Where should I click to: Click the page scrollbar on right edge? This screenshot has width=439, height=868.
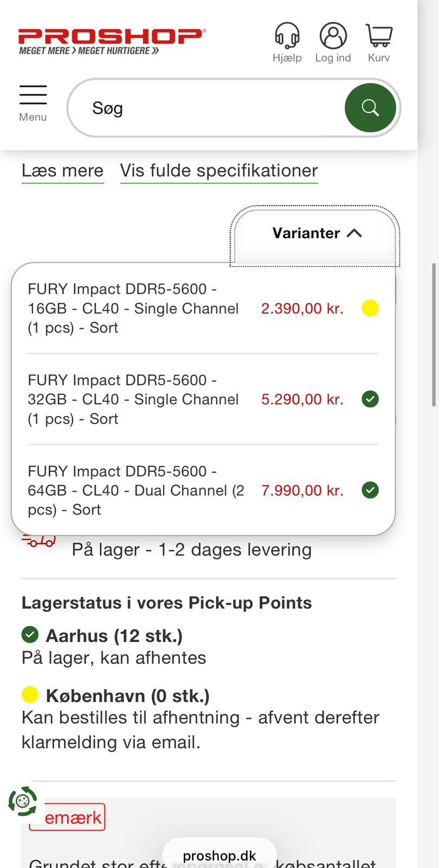(434, 334)
